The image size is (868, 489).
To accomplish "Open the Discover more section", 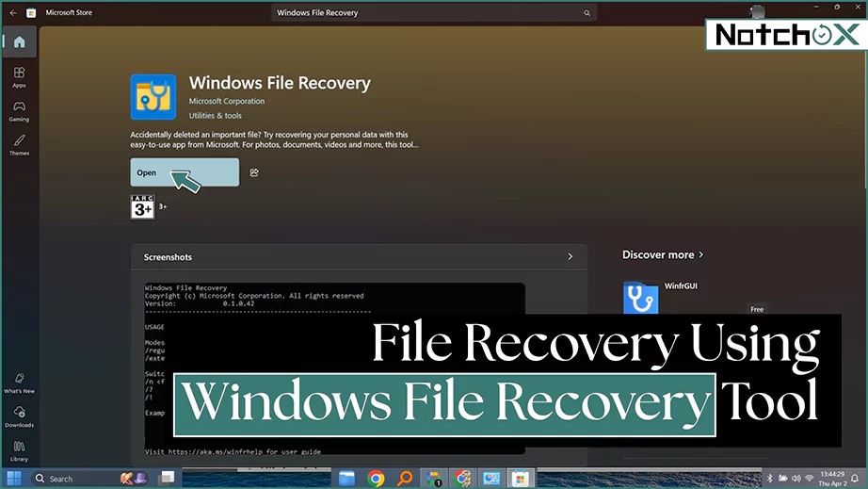I will coord(663,254).
